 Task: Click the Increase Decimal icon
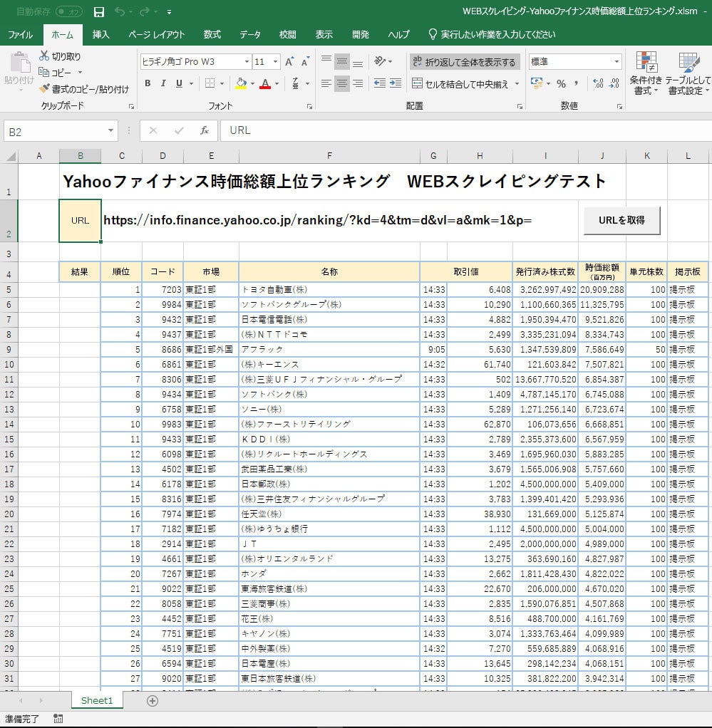tap(598, 83)
